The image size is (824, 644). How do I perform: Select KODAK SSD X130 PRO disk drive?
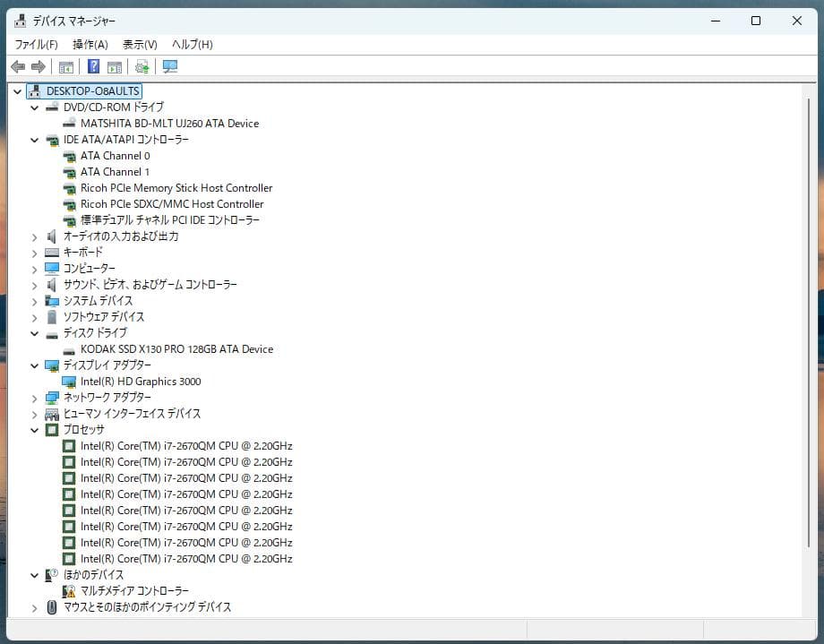click(x=176, y=349)
